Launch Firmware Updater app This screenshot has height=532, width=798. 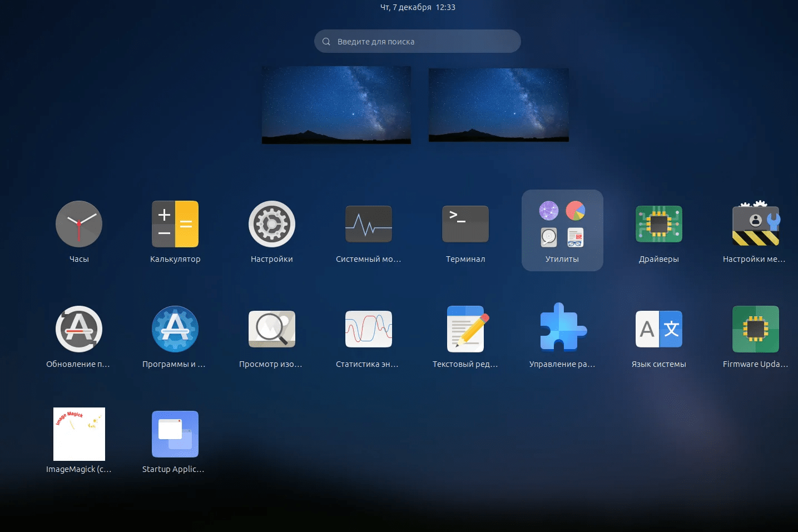pyautogui.click(x=756, y=329)
